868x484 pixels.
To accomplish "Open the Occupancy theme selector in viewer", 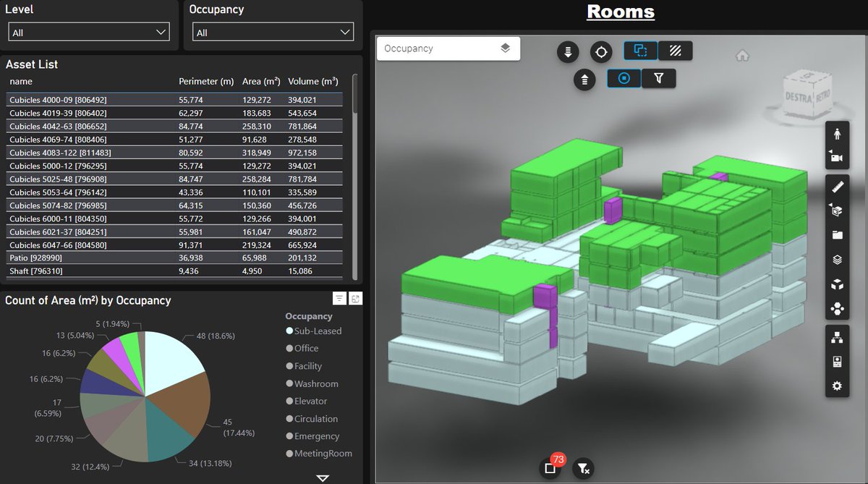I will click(448, 48).
